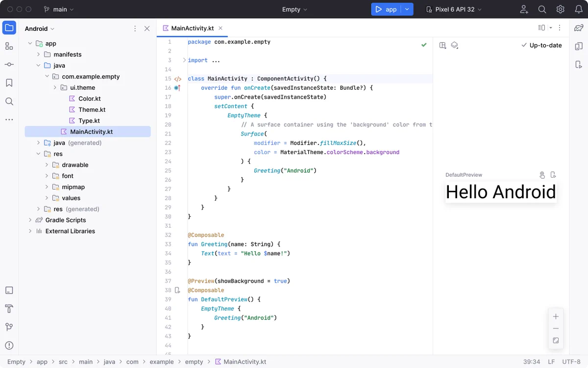Zoom out the Compose preview

click(556, 329)
